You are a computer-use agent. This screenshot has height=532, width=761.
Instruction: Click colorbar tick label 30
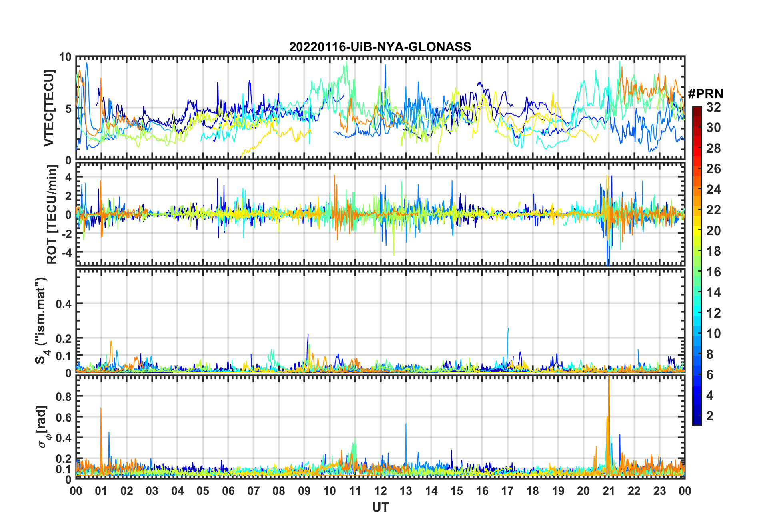(713, 128)
